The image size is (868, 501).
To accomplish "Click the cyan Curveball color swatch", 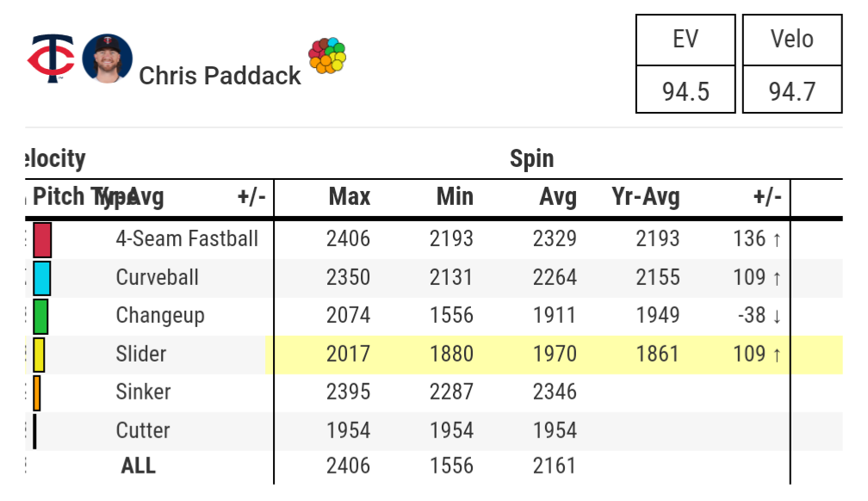I will pos(41,278).
